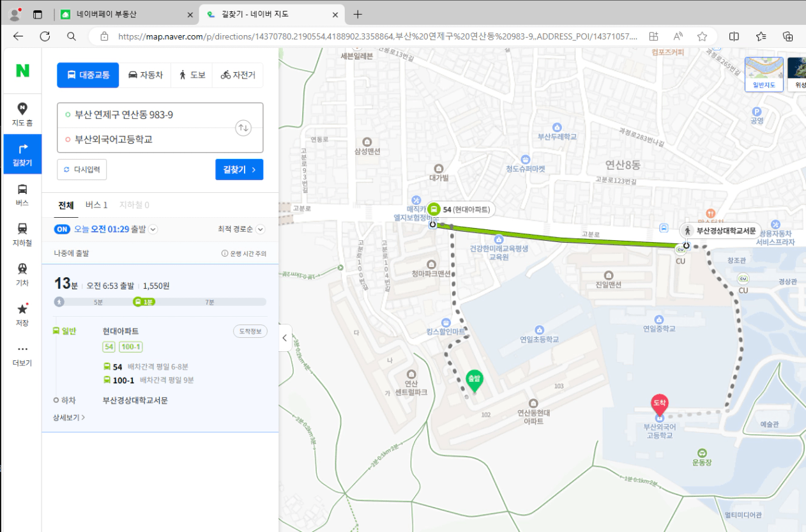Click the 현대아파트 boarding stop text
806x532 pixels.
[x=120, y=331]
